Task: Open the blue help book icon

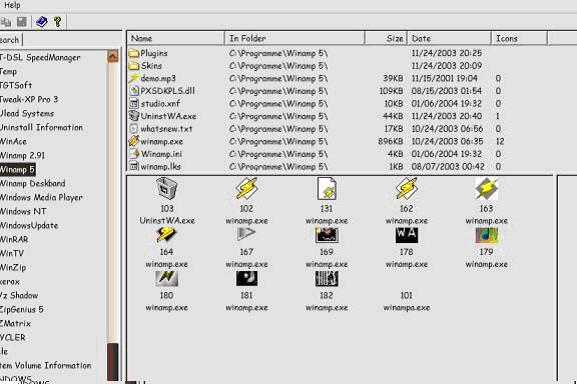Action: [41, 22]
